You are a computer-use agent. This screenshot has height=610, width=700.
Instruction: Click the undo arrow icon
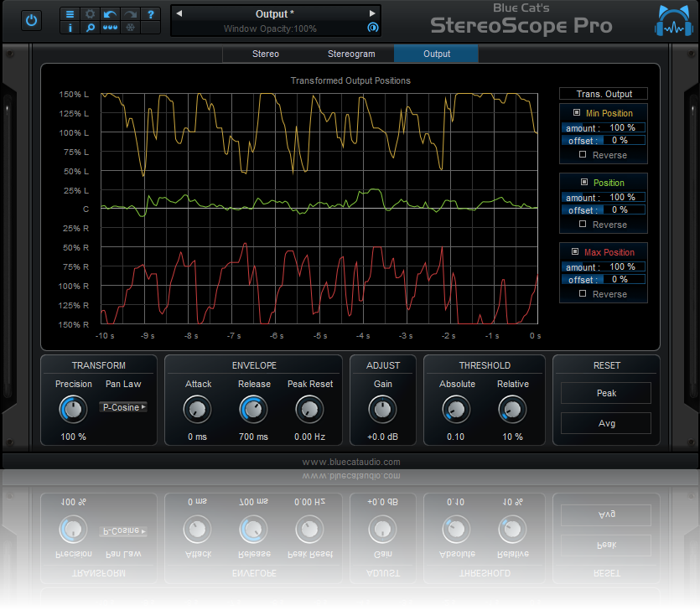[111, 14]
